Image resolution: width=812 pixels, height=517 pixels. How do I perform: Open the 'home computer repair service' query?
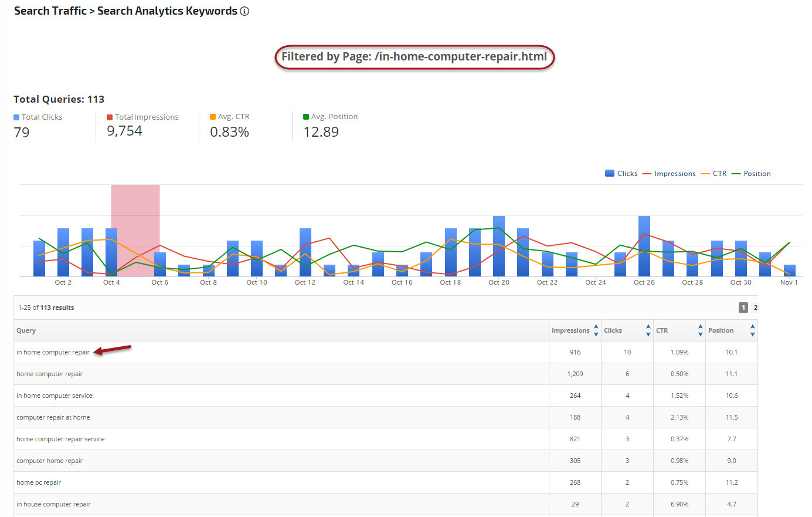coord(60,439)
